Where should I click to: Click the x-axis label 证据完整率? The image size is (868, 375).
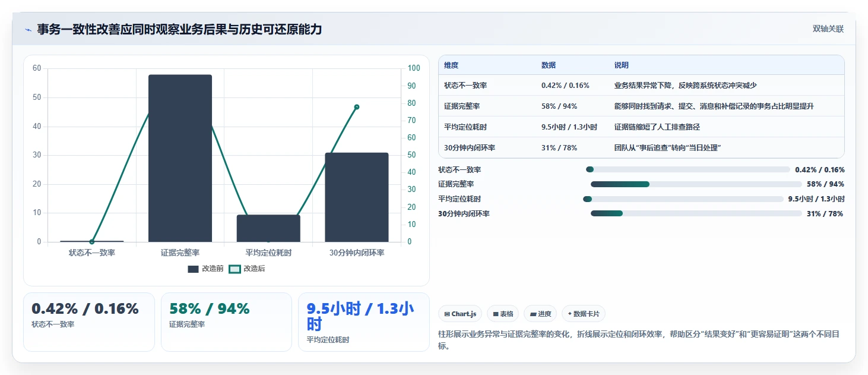click(x=180, y=253)
